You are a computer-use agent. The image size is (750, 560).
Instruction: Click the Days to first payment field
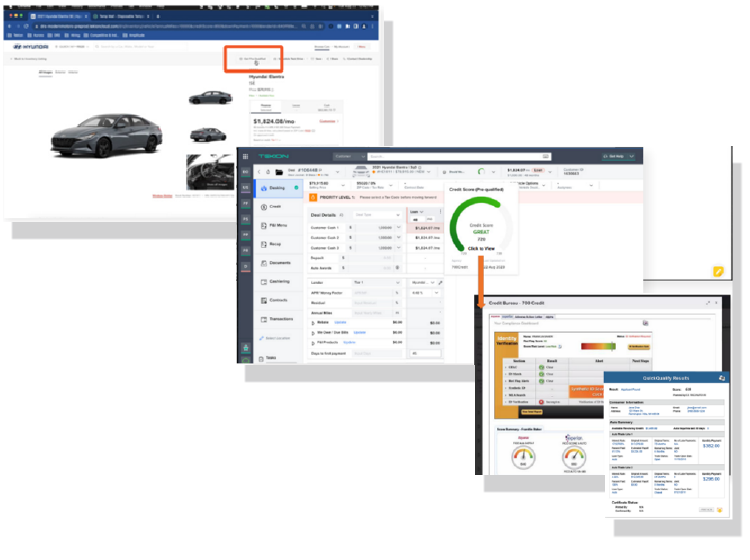point(377,353)
